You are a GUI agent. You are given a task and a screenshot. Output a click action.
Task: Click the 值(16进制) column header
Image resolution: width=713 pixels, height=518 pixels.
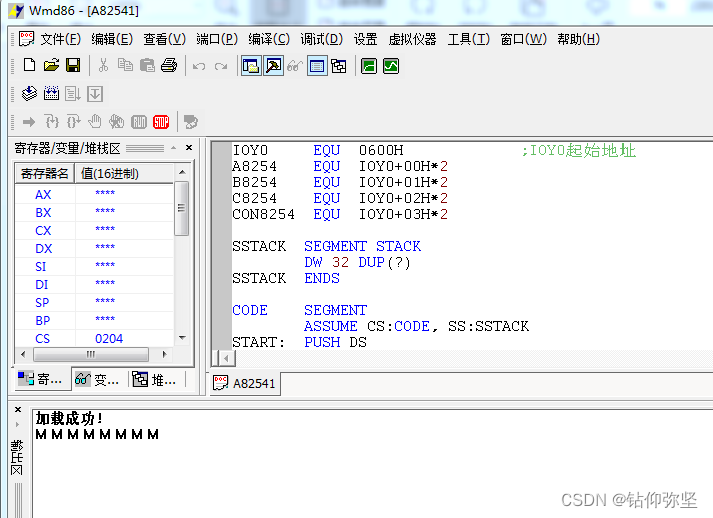(x=124, y=174)
